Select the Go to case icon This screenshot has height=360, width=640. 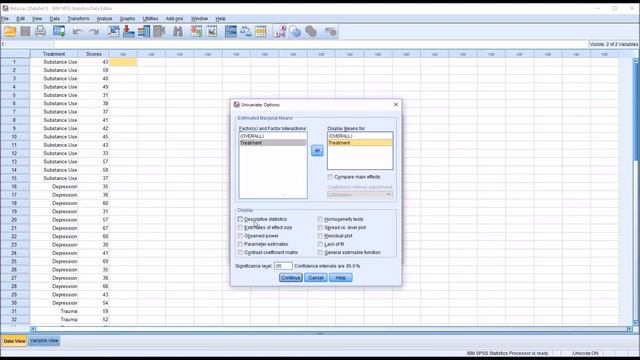113,31
